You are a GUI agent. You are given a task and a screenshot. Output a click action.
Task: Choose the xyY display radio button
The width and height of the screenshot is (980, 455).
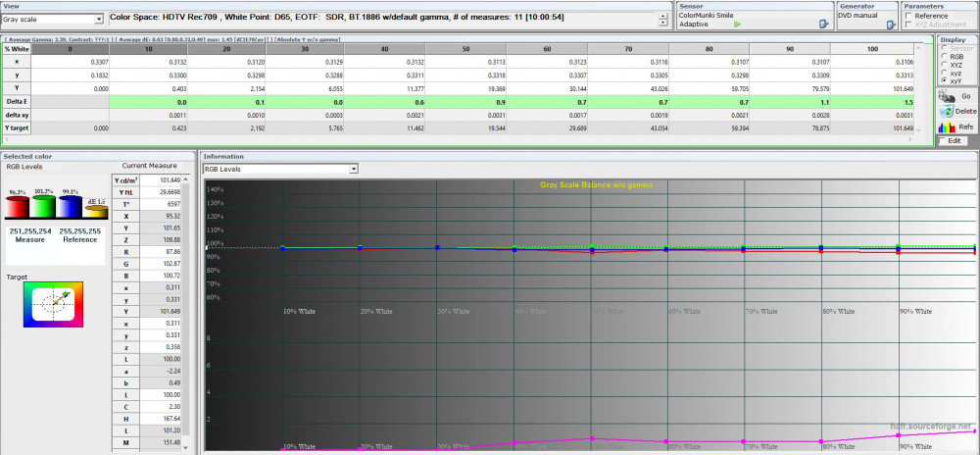[x=943, y=79]
